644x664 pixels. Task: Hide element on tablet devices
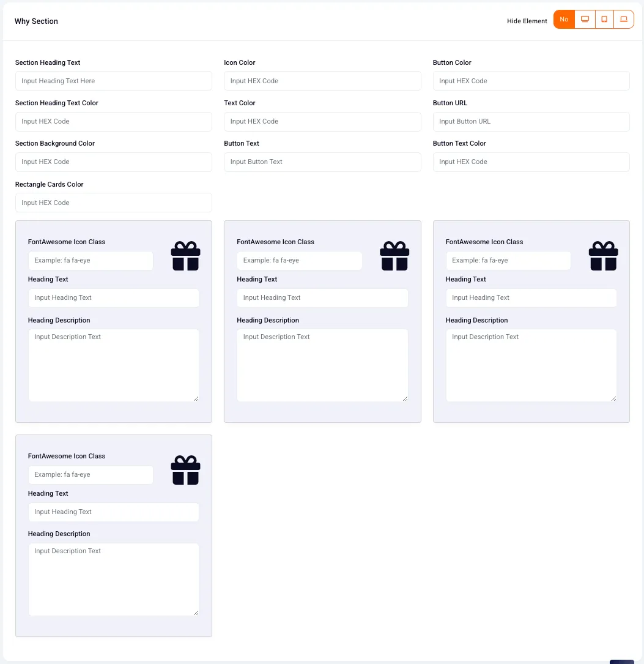pos(604,20)
